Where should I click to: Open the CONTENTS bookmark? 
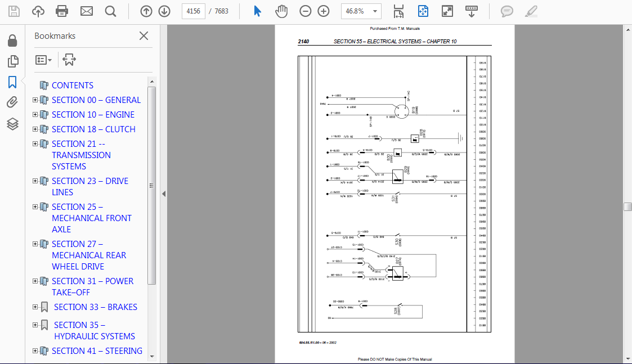click(x=73, y=86)
